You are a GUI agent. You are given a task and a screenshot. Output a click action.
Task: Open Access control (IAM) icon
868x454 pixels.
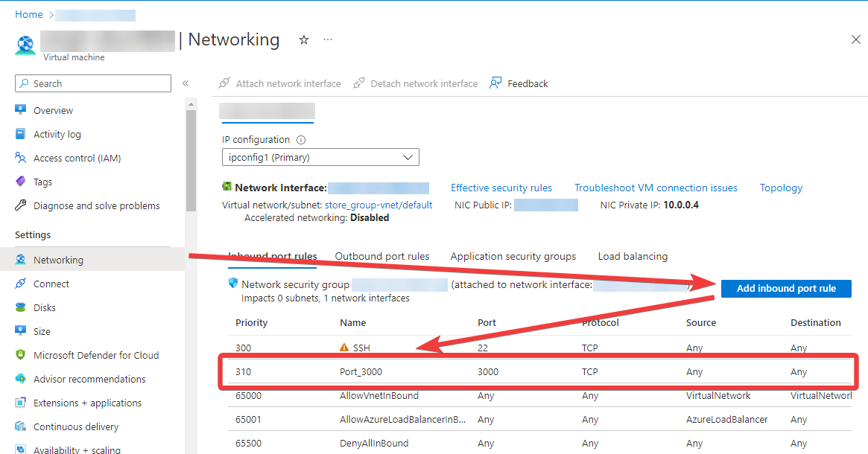pos(20,158)
